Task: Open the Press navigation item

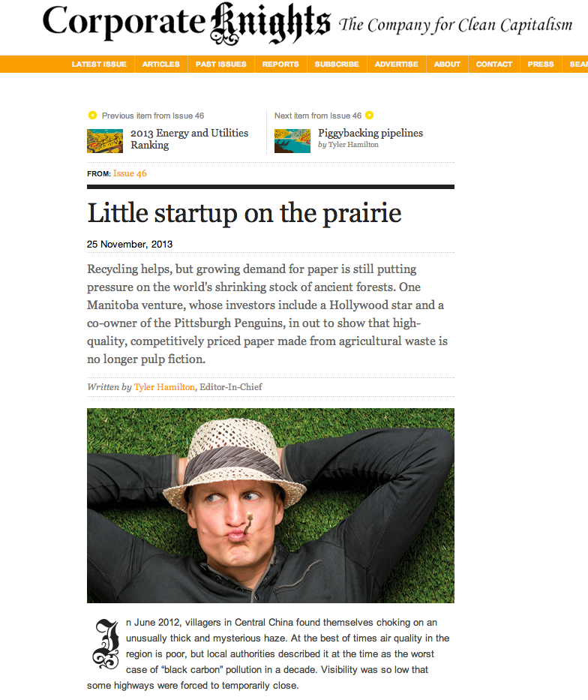Action: pyautogui.click(x=541, y=65)
